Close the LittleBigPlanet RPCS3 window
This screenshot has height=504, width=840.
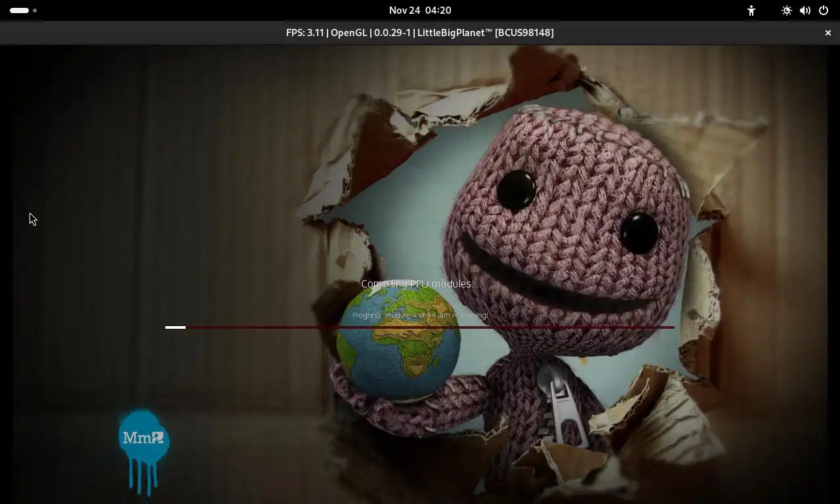click(x=828, y=33)
